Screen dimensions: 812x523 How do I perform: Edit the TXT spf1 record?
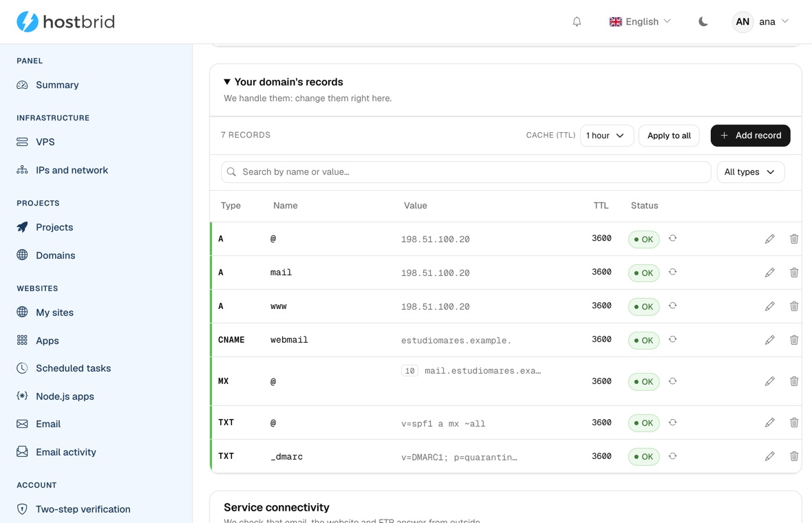[769, 423]
